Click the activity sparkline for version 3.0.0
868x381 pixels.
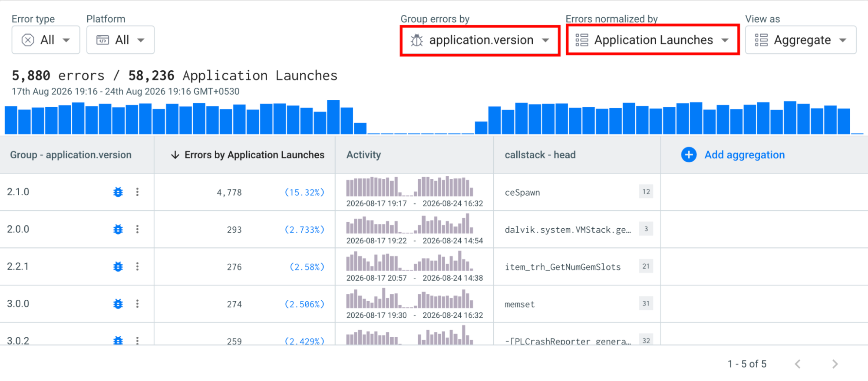(409, 299)
